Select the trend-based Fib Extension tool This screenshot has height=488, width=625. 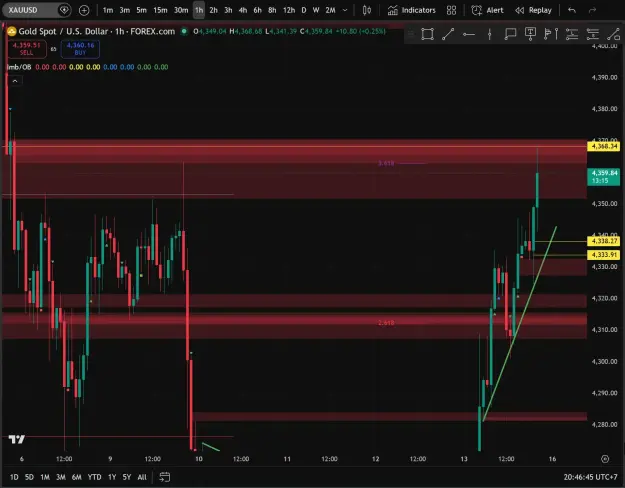tap(593, 34)
